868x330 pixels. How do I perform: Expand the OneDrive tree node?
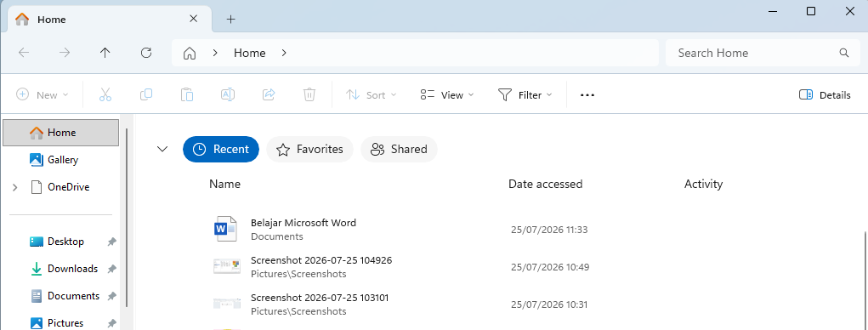(15, 188)
